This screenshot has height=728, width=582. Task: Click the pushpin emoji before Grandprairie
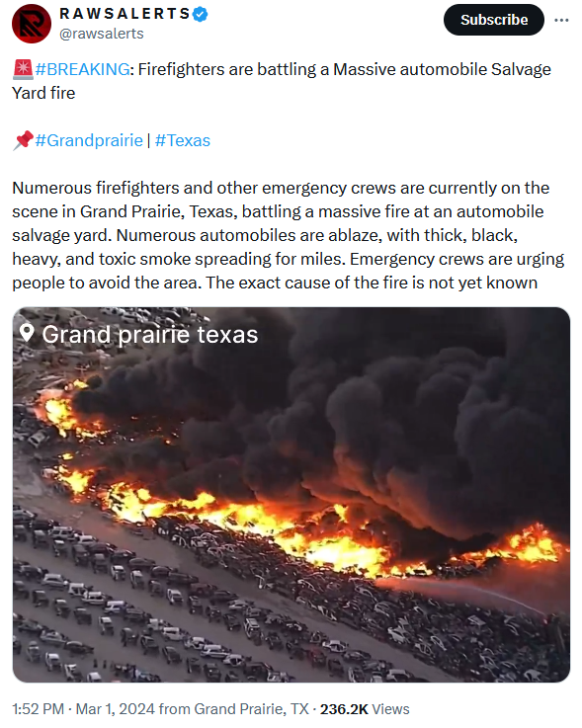(x=23, y=140)
